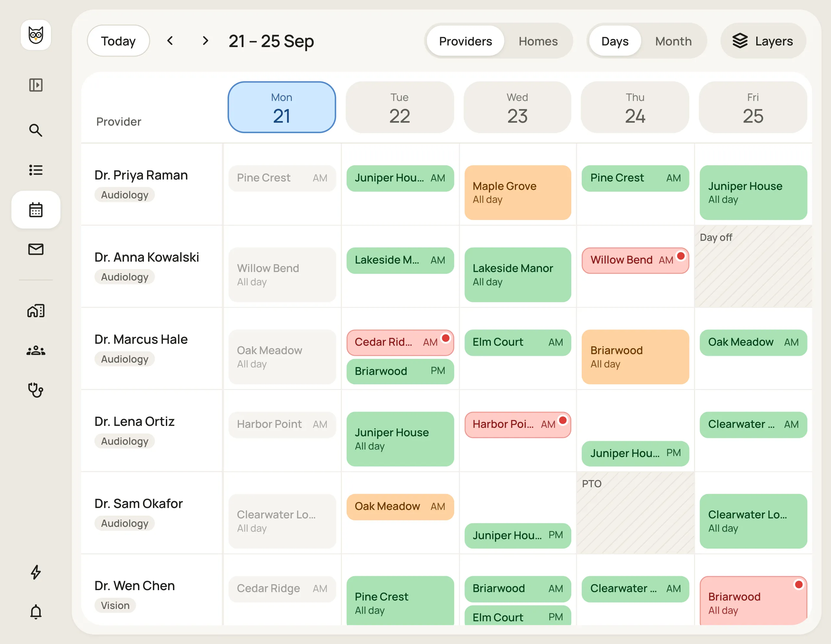This screenshot has height=644, width=831.
Task: Click Dr. Lena Ortiz provider name
Action: [x=134, y=421]
